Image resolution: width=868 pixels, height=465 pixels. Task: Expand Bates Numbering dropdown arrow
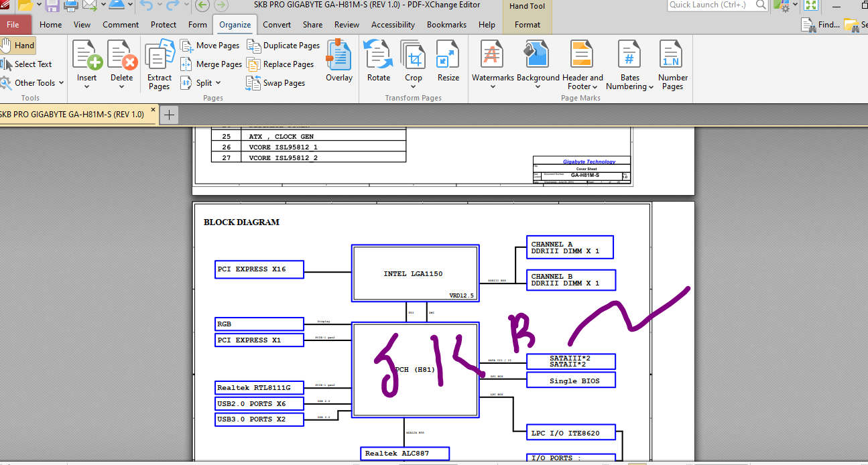651,87
